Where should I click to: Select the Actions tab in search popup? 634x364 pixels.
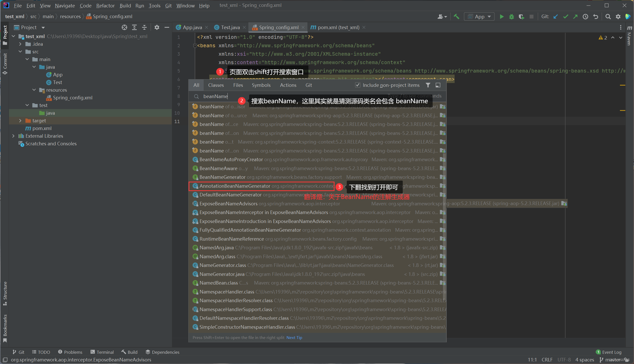pyautogui.click(x=288, y=85)
